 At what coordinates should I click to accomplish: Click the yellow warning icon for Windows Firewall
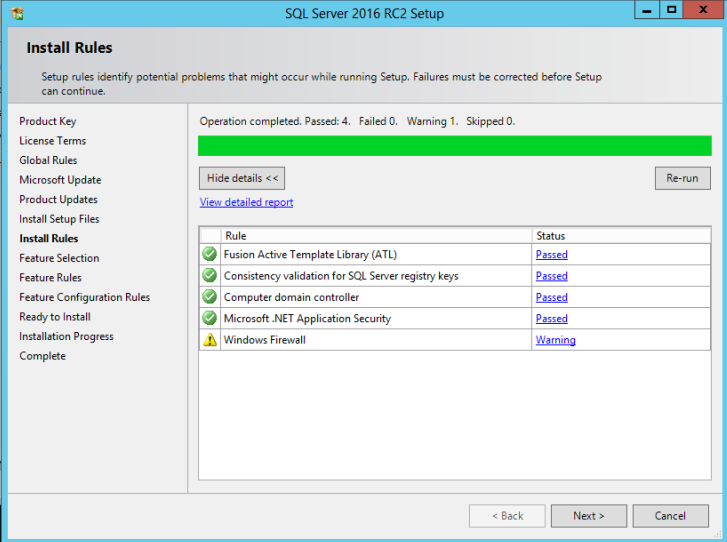pos(210,340)
